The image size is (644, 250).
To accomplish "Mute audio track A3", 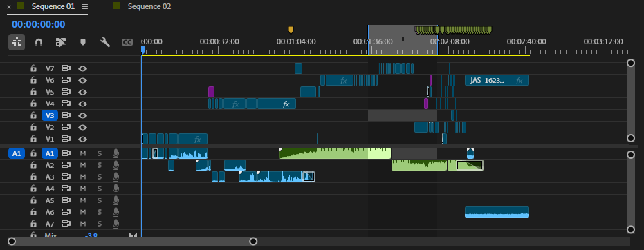I will [x=83, y=177].
